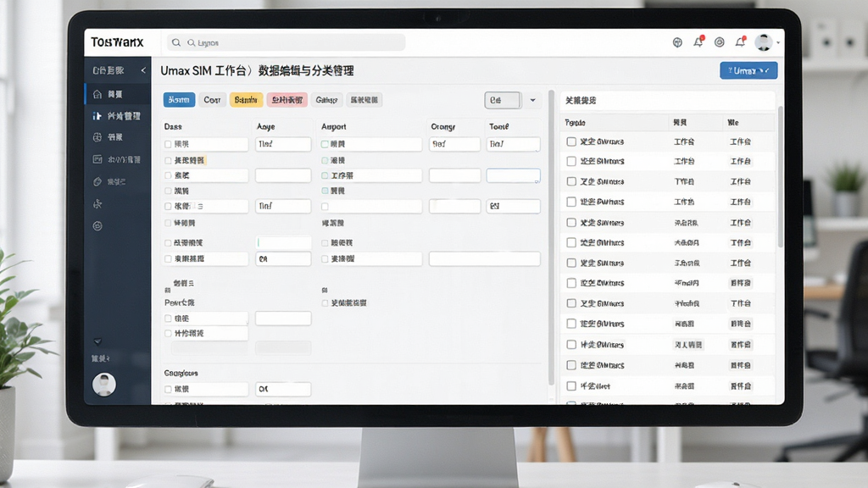Viewport: 868px width, 488px height.
Task: Click the blue Umax button
Action: (x=748, y=71)
